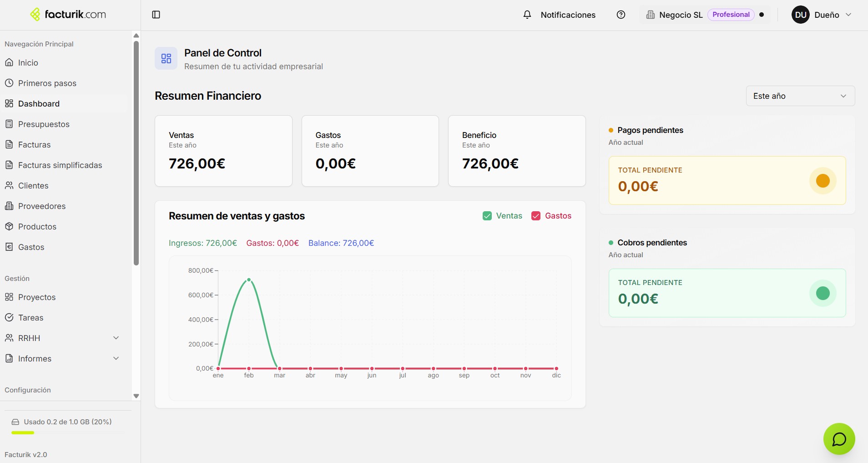Viewport: 868px width, 463px height.
Task: Click the storage usage progress bar
Action: (x=67, y=432)
